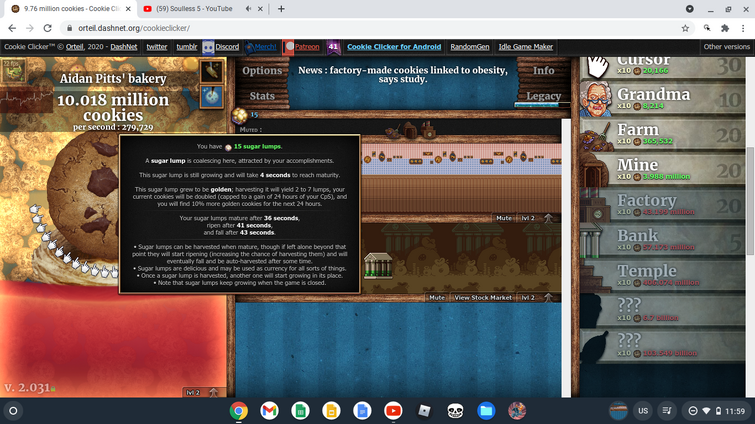Open View Stock Market on Bank row
The image size is (755, 424).
click(483, 297)
